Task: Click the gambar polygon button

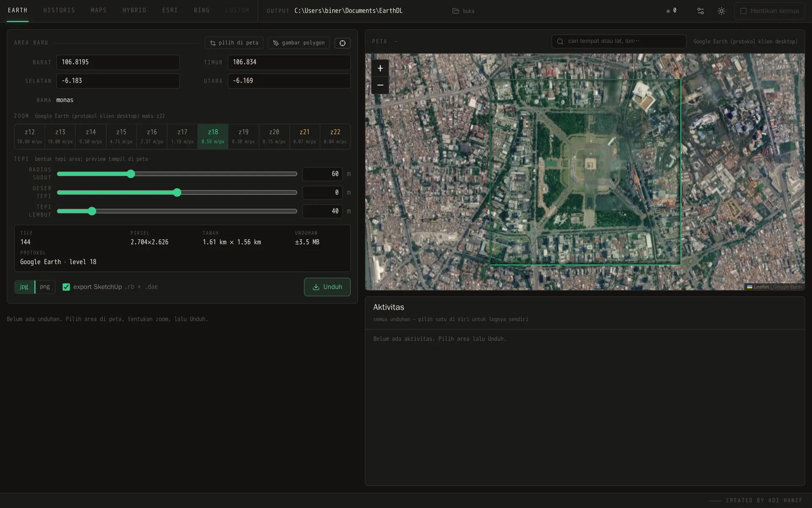Action: (299, 43)
